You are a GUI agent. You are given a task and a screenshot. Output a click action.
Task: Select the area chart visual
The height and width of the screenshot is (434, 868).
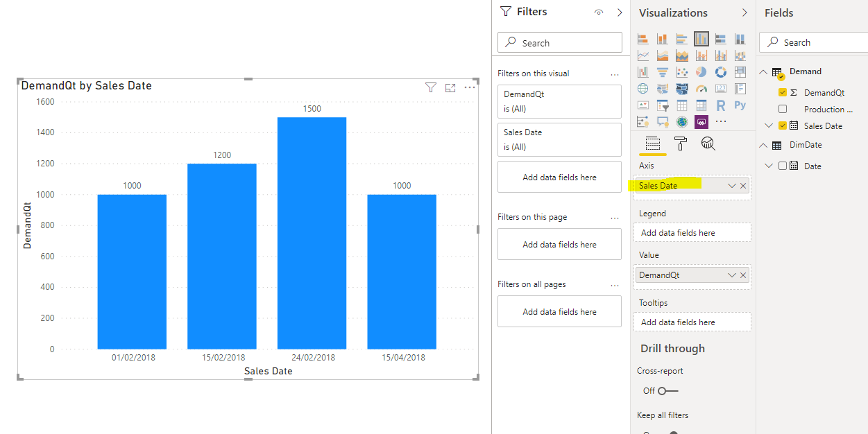[663, 55]
